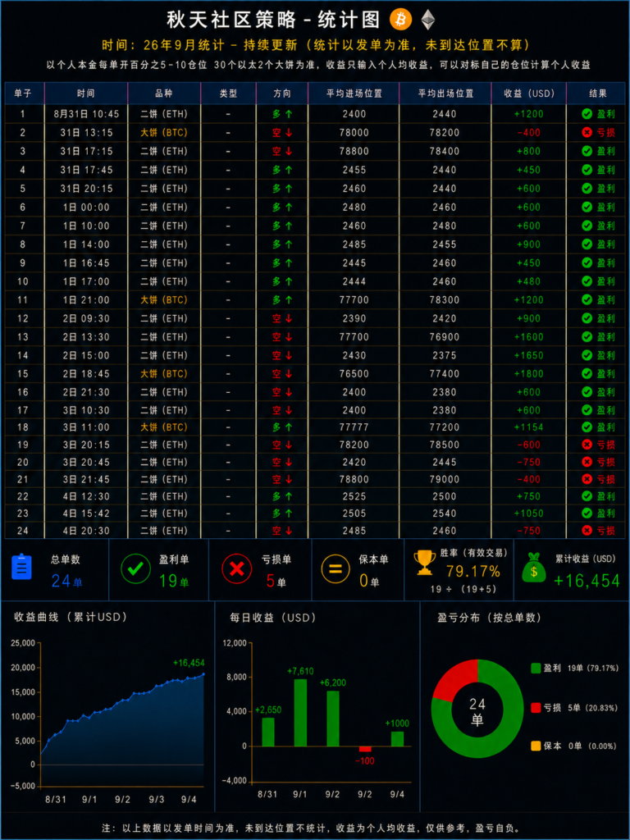Screen dimensions: 630x840
Task: Click green up arrow in row 1 direction
Action: [289, 113]
